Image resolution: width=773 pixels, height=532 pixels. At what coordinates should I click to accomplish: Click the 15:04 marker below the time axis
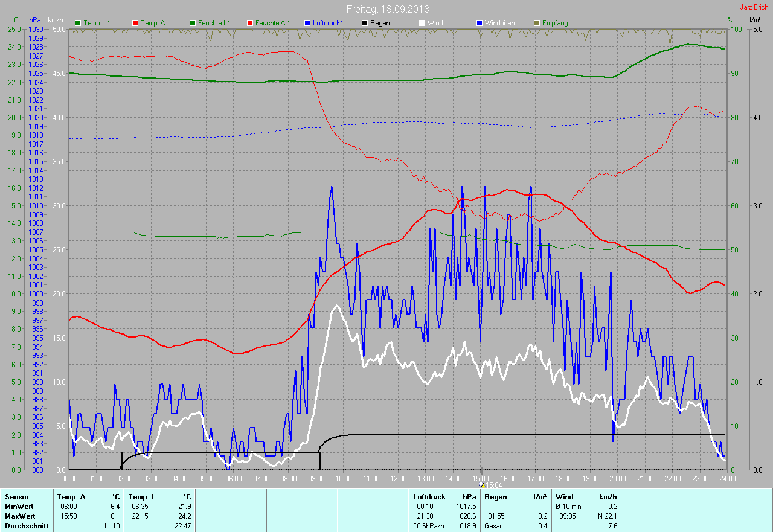[x=493, y=485]
